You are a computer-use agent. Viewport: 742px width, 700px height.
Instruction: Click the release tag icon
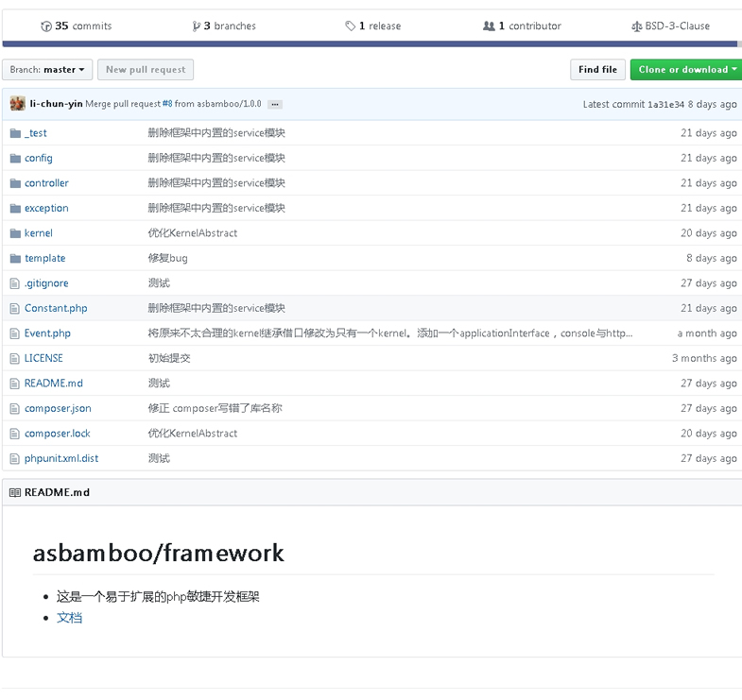tap(351, 26)
